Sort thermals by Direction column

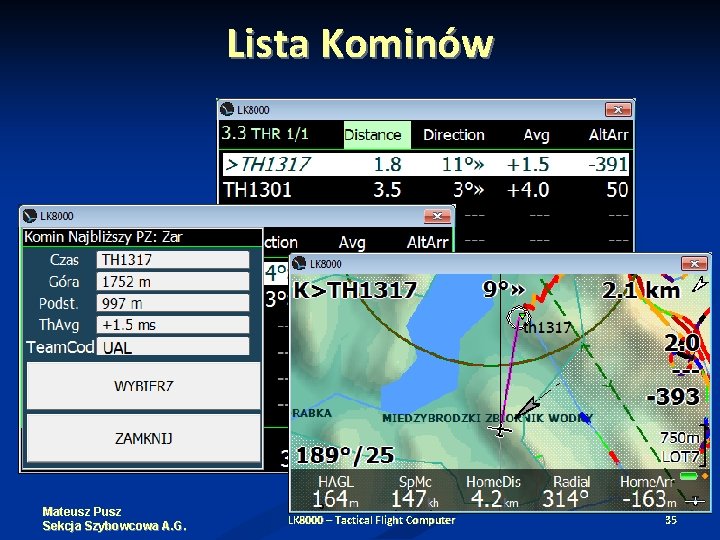point(454,135)
